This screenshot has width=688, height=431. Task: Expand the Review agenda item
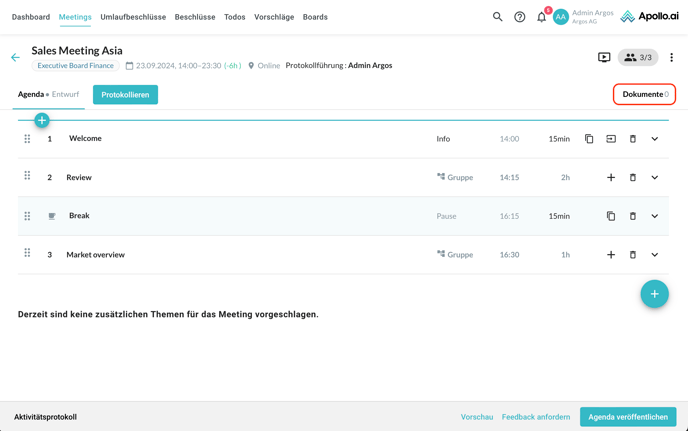(x=655, y=178)
